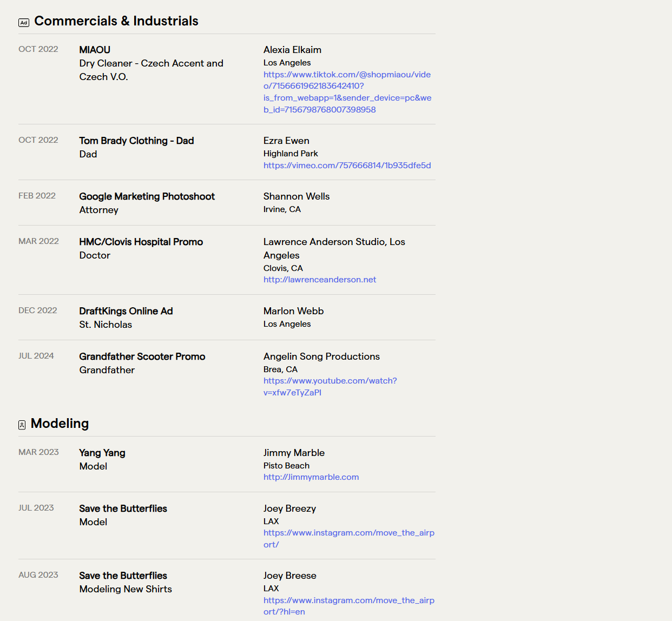This screenshot has height=621, width=672.
Task: Select the Modeling section heading
Action: pos(60,424)
